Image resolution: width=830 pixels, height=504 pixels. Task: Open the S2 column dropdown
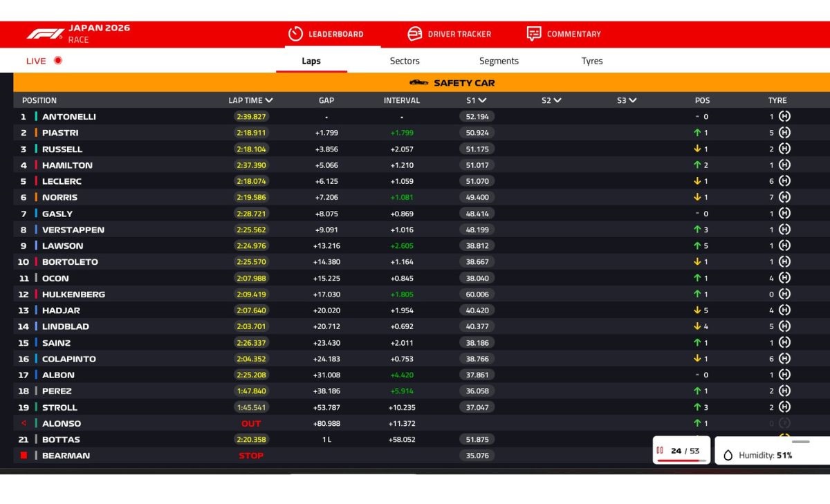(557, 100)
